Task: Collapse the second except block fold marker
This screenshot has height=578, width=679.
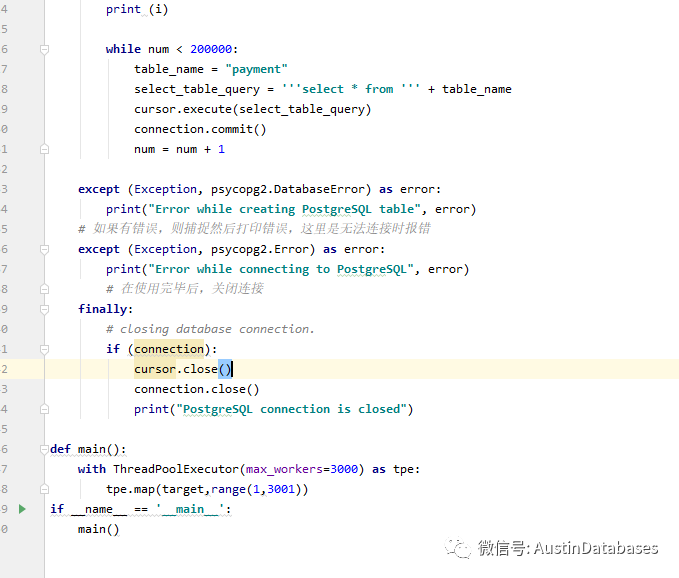Action: tap(44, 249)
